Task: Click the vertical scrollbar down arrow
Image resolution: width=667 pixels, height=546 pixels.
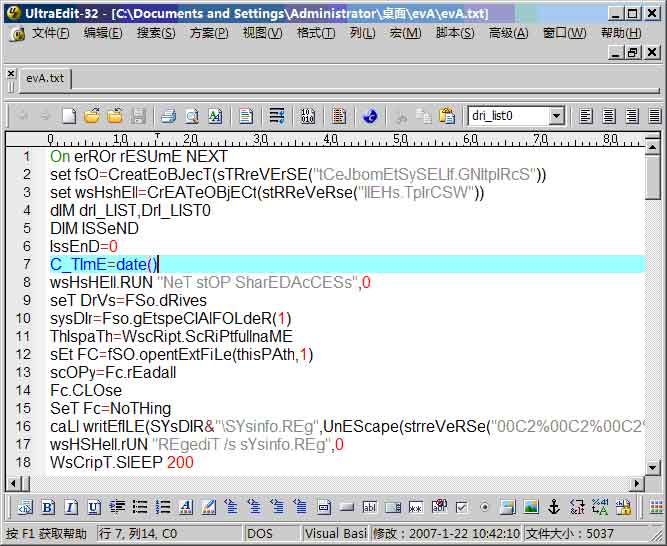Action: point(653,468)
